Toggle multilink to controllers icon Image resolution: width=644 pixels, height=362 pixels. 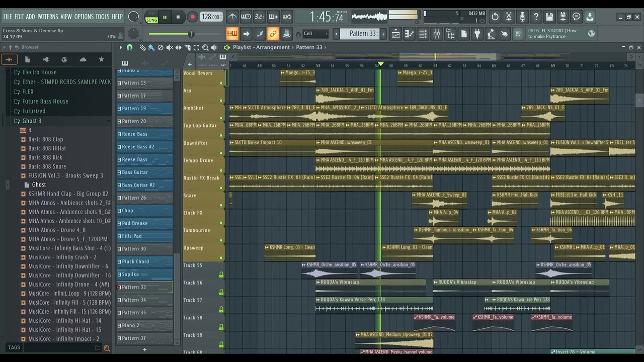coord(286,34)
